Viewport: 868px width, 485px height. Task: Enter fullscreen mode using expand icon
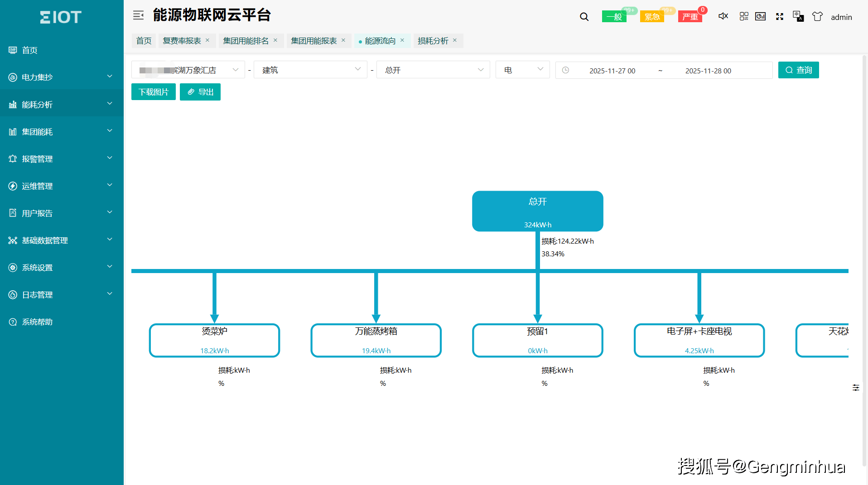[x=779, y=16]
